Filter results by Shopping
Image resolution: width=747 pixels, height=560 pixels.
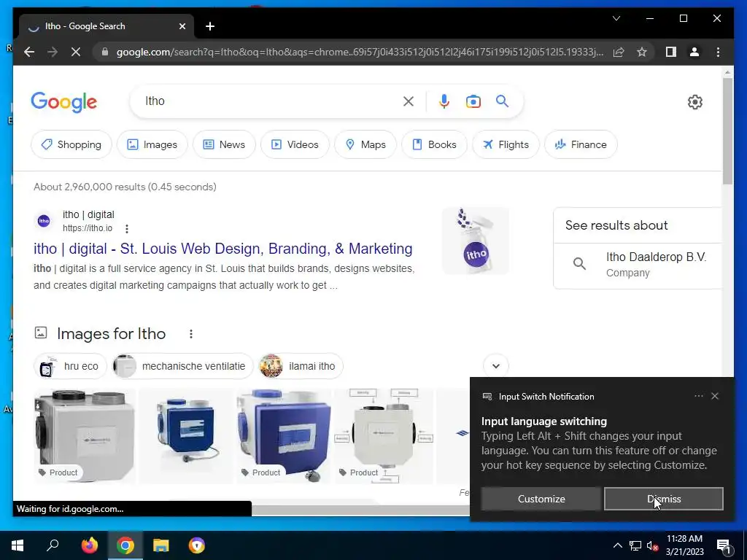(x=71, y=144)
